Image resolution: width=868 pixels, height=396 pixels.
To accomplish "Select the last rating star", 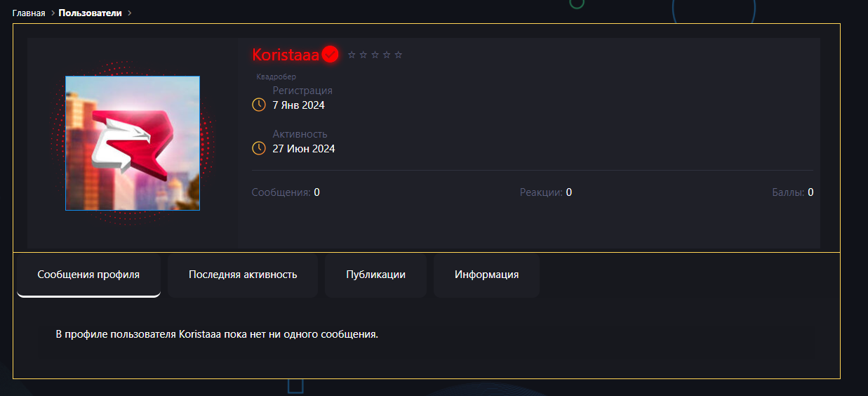I will (x=398, y=55).
